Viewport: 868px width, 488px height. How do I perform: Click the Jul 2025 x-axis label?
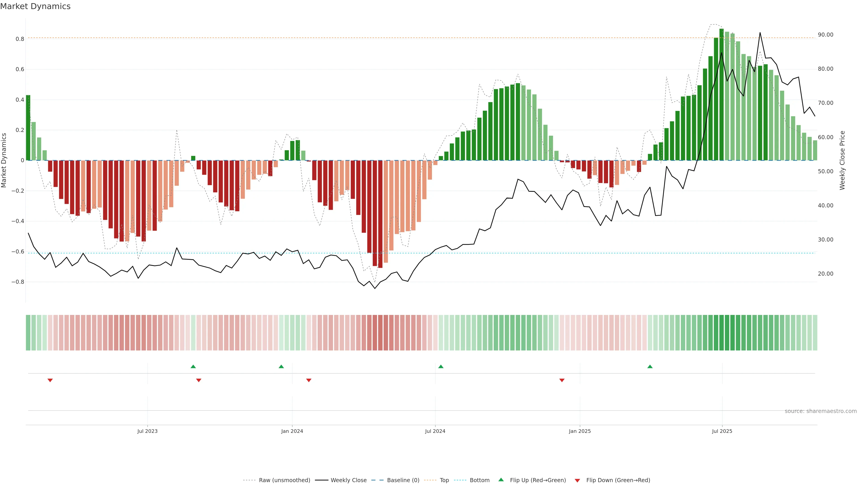point(722,432)
